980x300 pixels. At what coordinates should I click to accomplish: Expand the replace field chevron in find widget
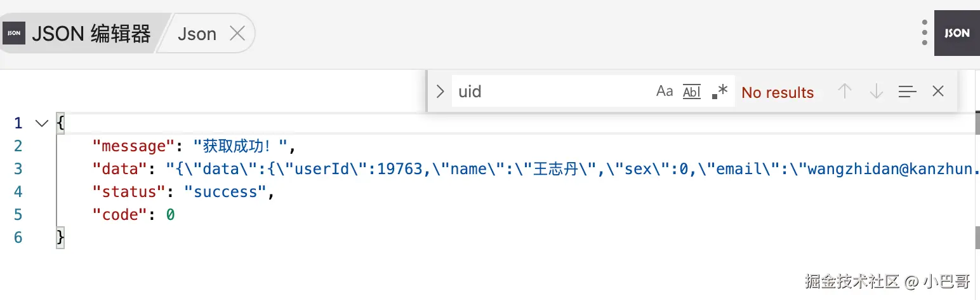[x=440, y=92]
